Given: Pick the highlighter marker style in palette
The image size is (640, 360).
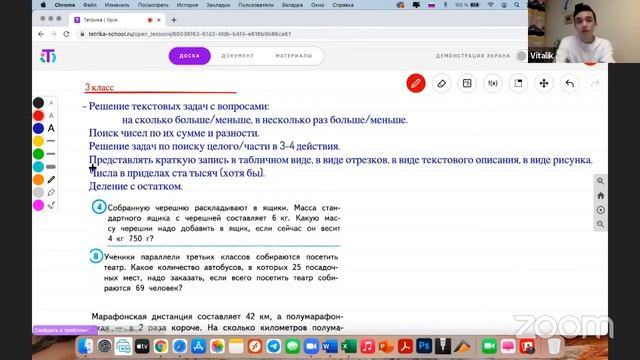Looking at the screenshot, I should [x=51, y=192].
